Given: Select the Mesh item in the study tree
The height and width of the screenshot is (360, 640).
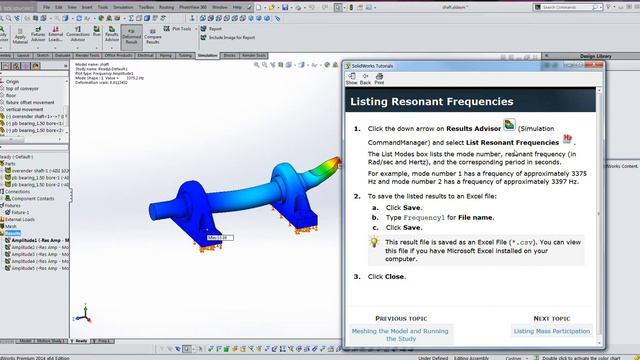Looking at the screenshot, I should pos(11,226).
